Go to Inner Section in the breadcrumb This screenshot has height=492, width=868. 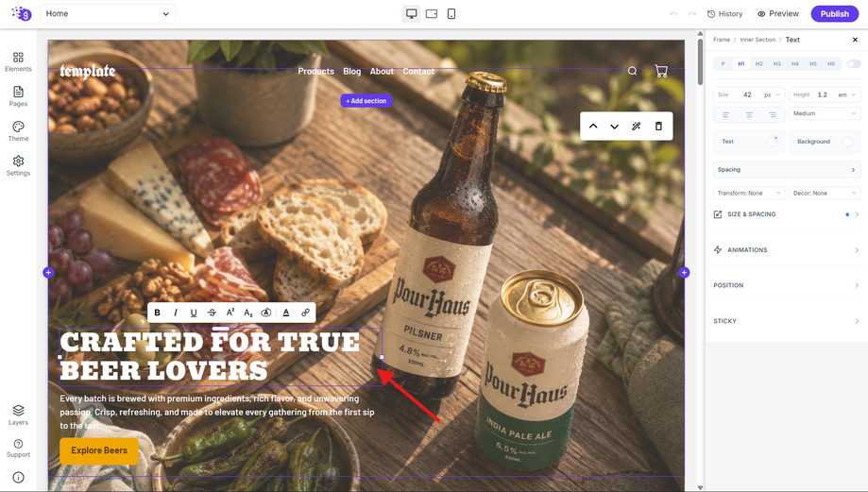click(757, 40)
